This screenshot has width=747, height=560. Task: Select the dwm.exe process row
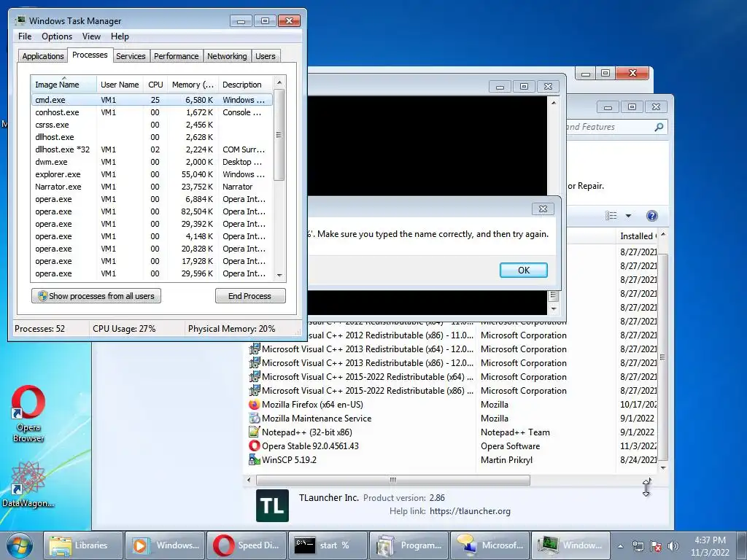click(152, 162)
